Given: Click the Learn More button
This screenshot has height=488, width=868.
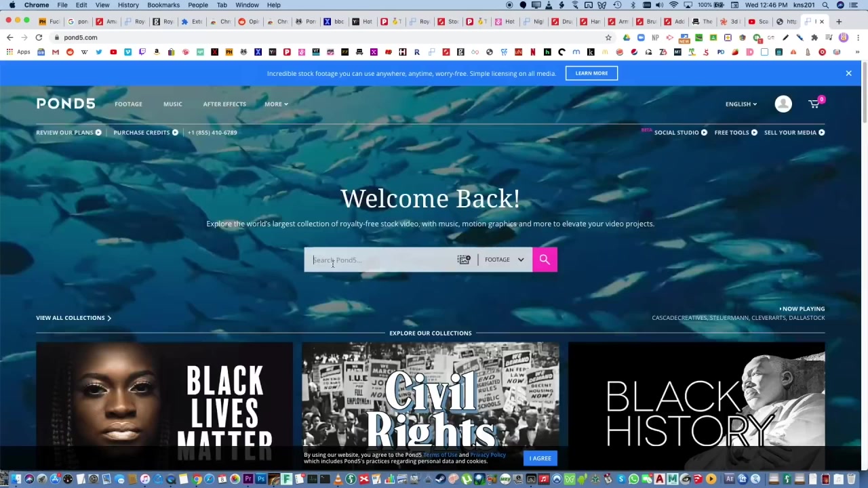Looking at the screenshot, I should tap(591, 73).
